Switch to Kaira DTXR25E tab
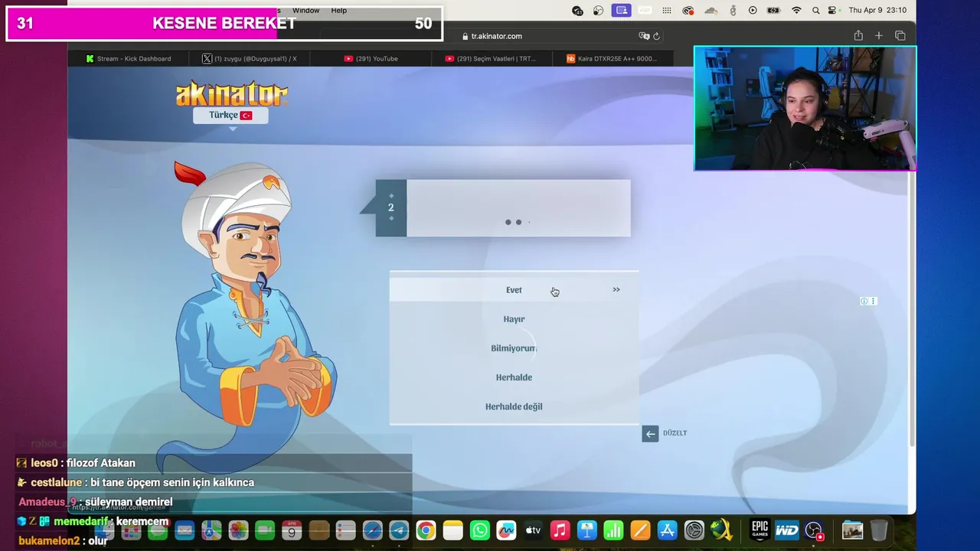Screen dimensions: 980x551 612,58
